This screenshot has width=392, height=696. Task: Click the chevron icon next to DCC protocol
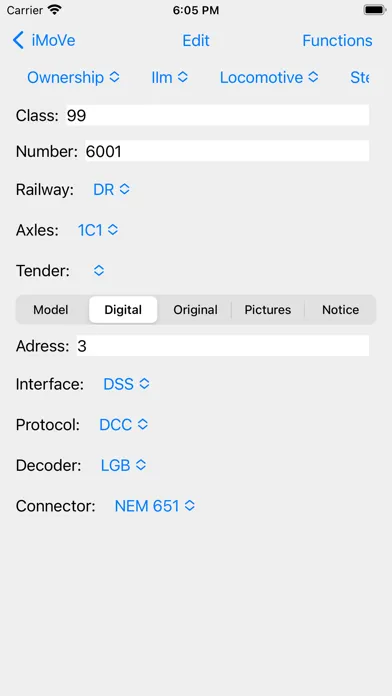143,425
